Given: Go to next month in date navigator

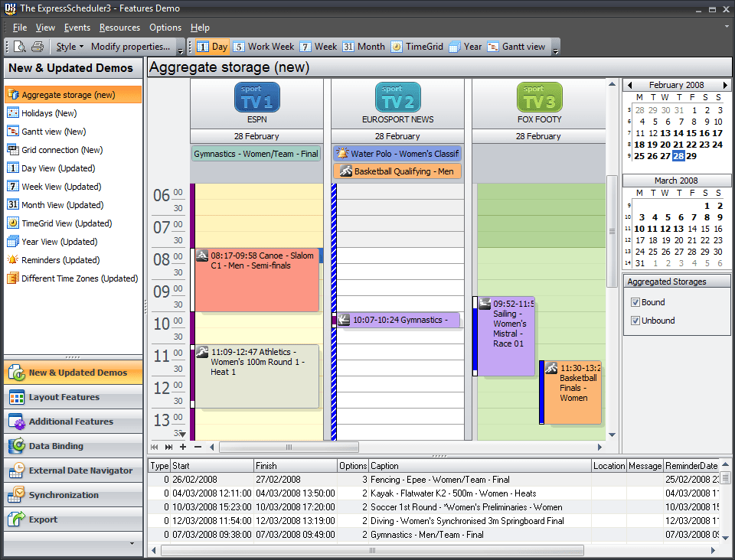Looking at the screenshot, I should tap(725, 85).
